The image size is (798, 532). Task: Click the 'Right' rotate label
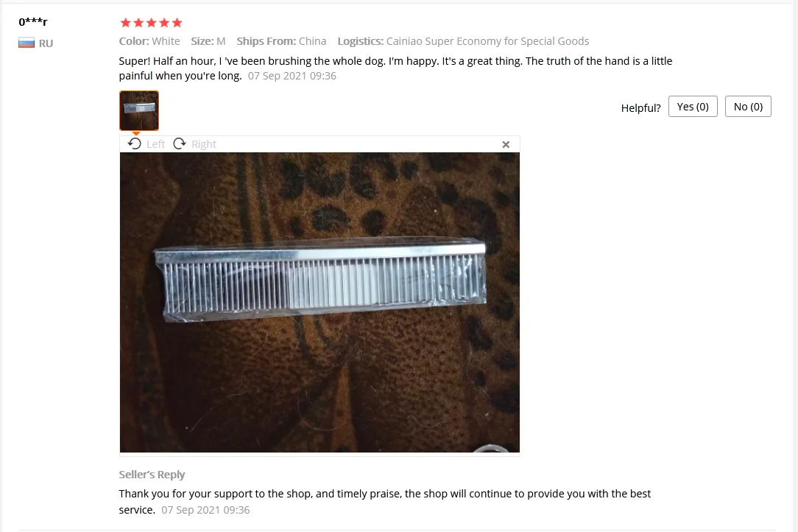click(x=204, y=144)
